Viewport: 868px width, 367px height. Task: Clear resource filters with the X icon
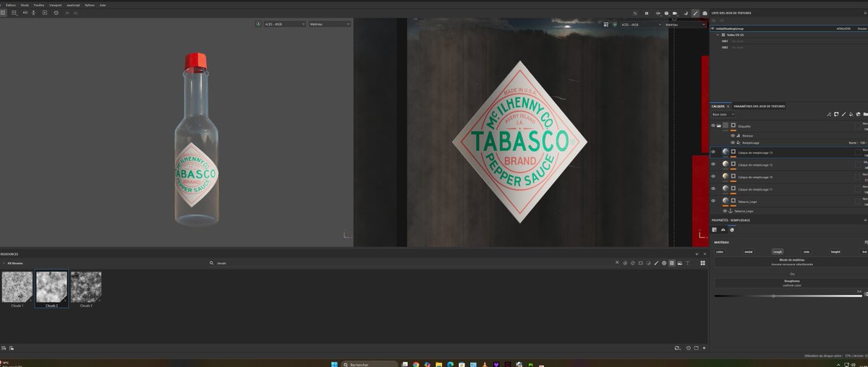click(x=616, y=263)
